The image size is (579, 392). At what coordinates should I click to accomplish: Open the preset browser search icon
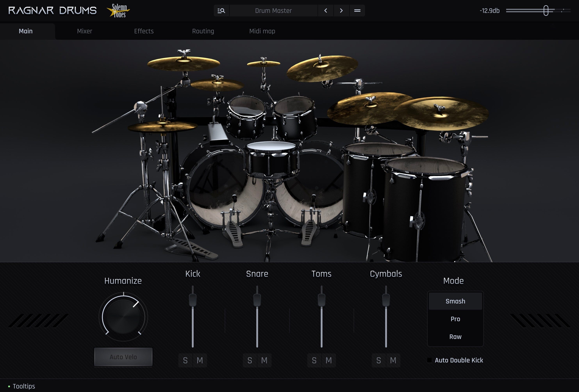tap(221, 11)
